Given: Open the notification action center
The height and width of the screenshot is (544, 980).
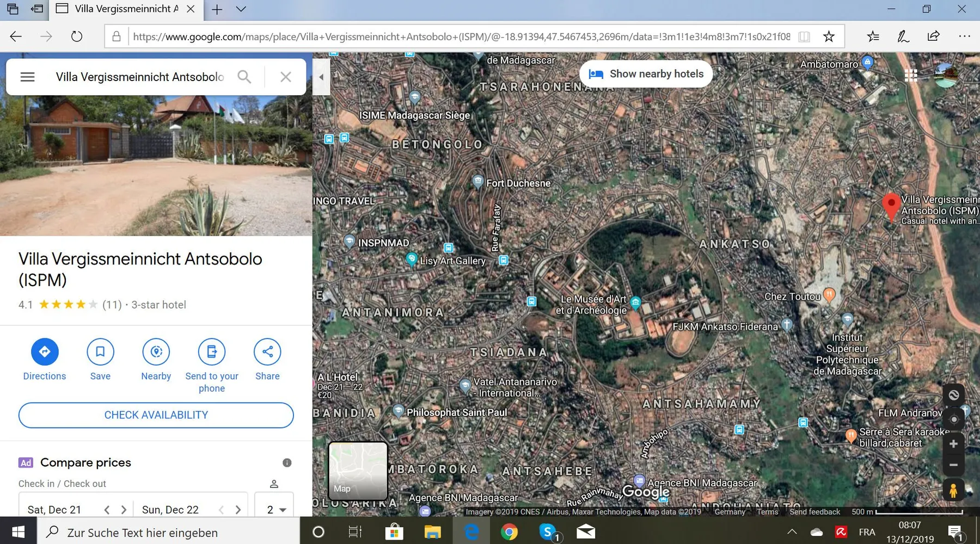Looking at the screenshot, I should pyautogui.click(x=955, y=532).
